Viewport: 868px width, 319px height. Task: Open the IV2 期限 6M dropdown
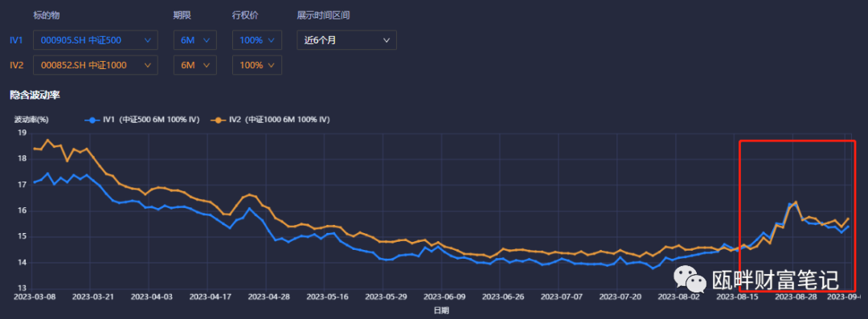[x=194, y=65]
